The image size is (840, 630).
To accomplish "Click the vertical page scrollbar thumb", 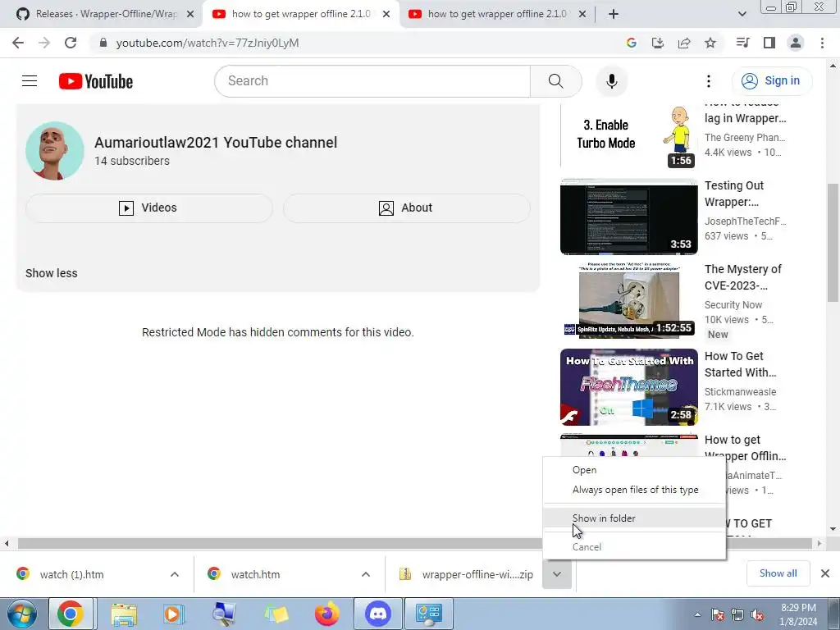I will (833, 243).
